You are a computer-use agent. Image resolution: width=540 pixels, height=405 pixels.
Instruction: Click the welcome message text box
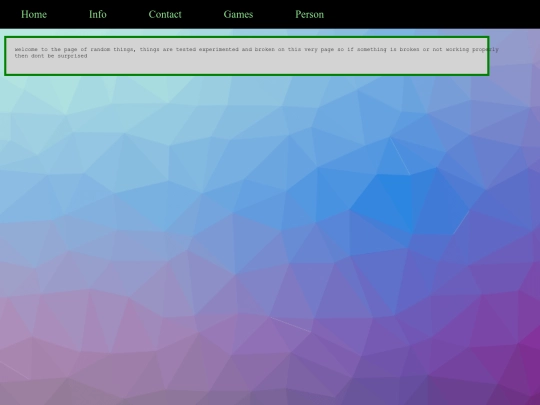[247, 56]
